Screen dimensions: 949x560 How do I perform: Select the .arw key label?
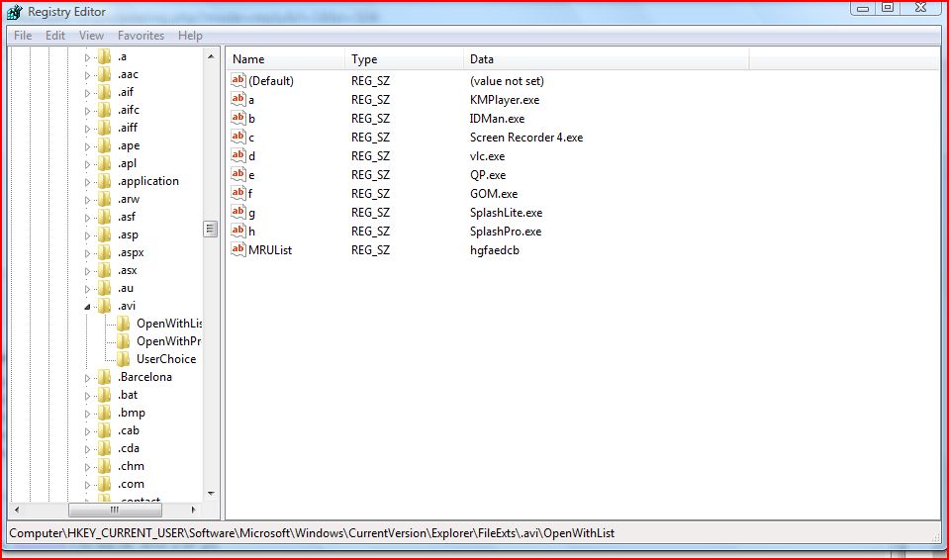(x=129, y=199)
